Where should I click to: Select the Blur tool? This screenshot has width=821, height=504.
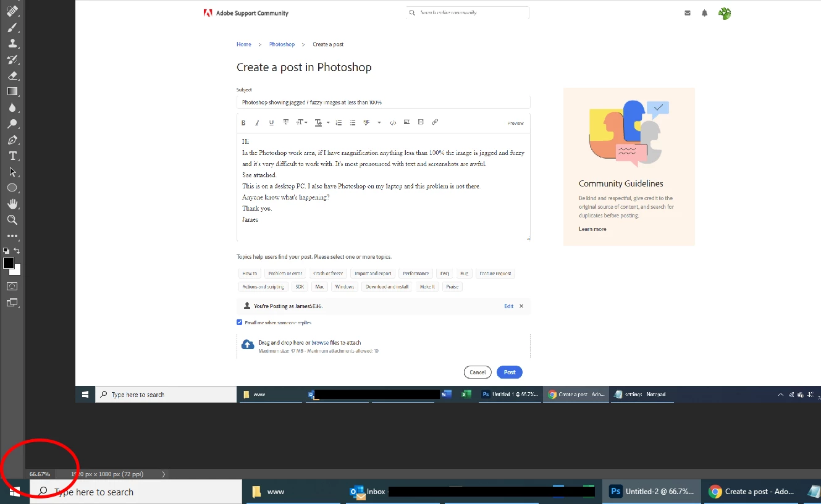12,107
